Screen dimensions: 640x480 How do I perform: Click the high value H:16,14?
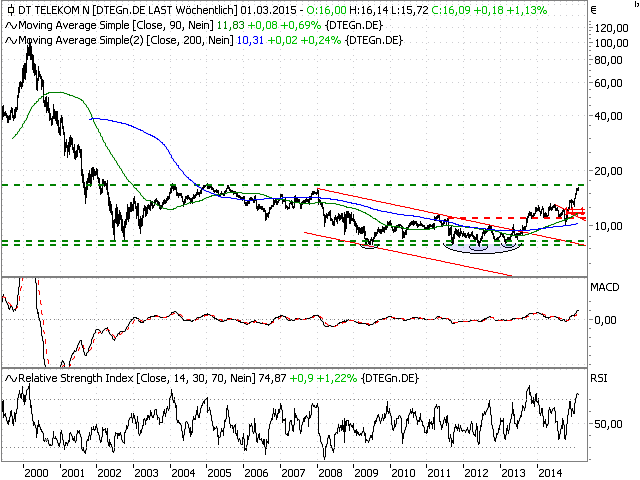coord(369,10)
